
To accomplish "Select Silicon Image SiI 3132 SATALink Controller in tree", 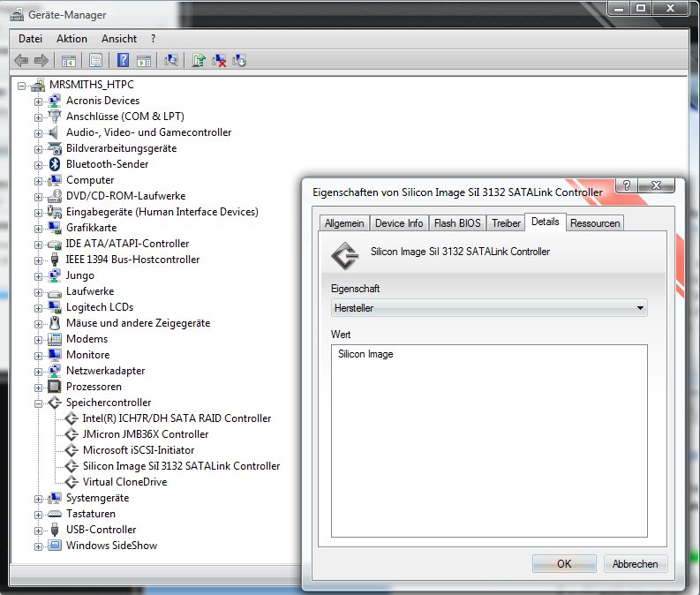I will 181,466.
